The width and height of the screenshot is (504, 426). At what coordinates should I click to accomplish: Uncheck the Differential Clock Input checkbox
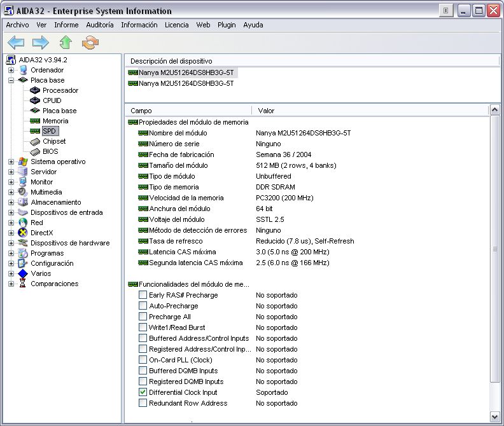point(143,392)
